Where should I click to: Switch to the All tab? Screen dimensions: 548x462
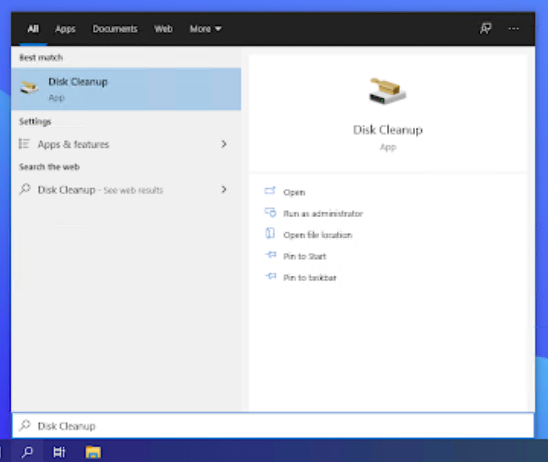tap(33, 29)
